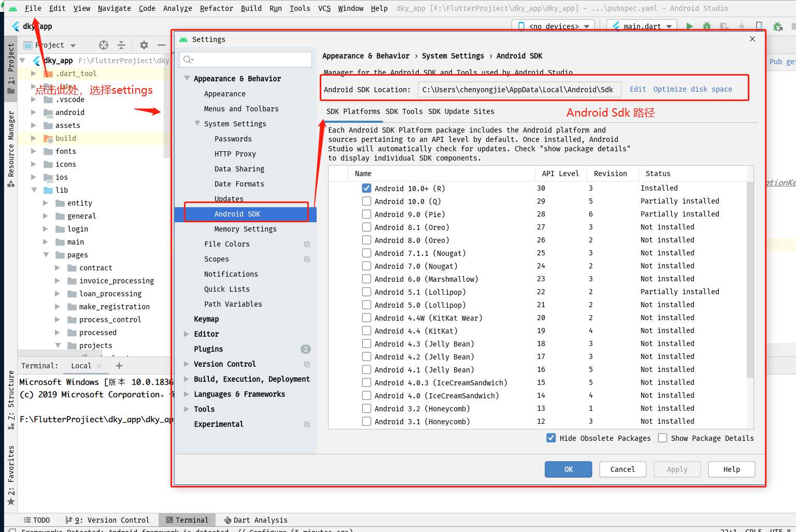Check Android 8.1 (Oreo) platform
Image resolution: width=796 pixels, height=532 pixels.
coord(366,227)
